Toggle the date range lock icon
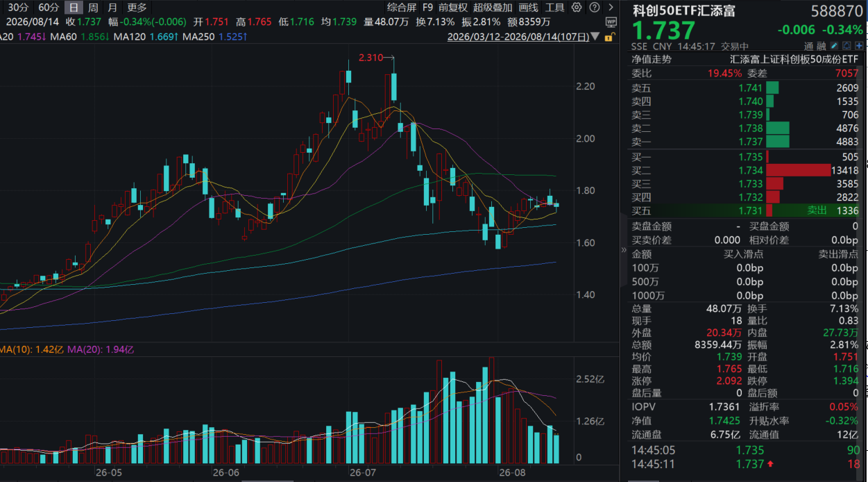Screen dimensions: 868x482 [x=609, y=37]
